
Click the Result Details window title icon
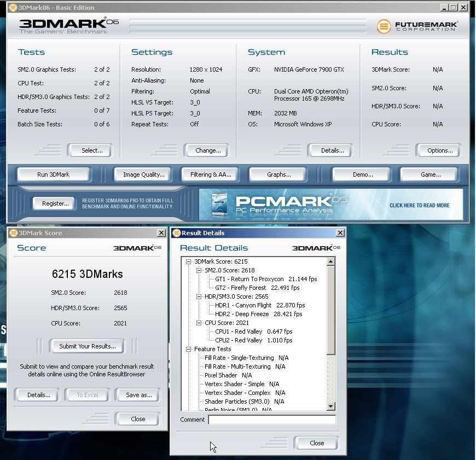(x=176, y=233)
